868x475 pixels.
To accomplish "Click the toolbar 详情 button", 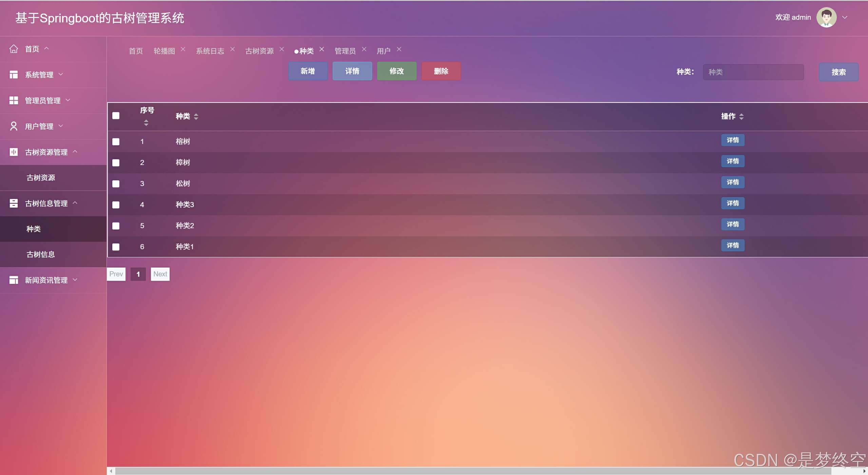I will [352, 71].
